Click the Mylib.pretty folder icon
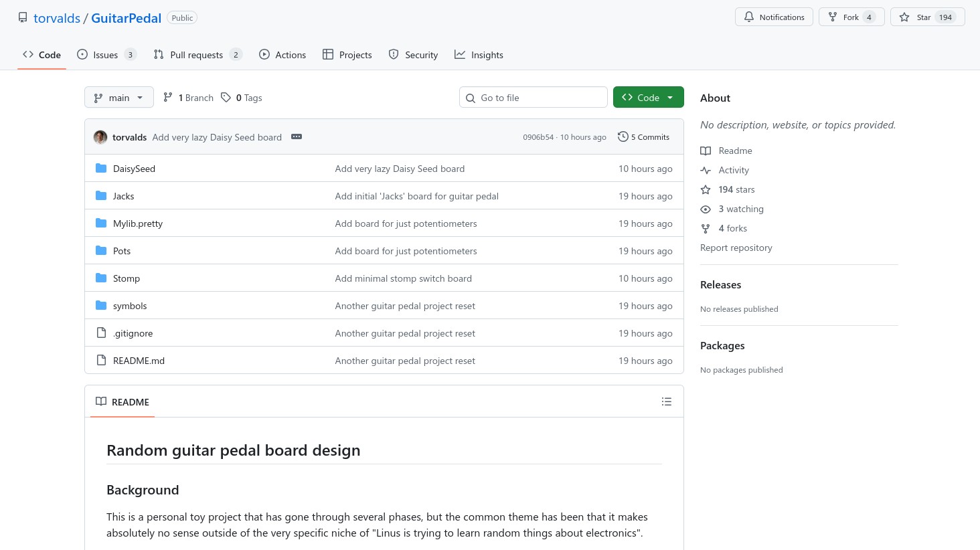The image size is (980, 550). (101, 223)
